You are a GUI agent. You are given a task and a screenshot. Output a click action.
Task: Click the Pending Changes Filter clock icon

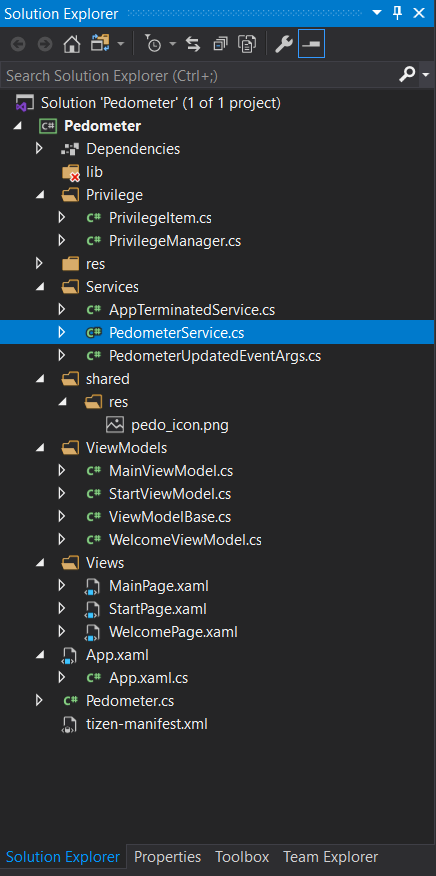[153, 45]
